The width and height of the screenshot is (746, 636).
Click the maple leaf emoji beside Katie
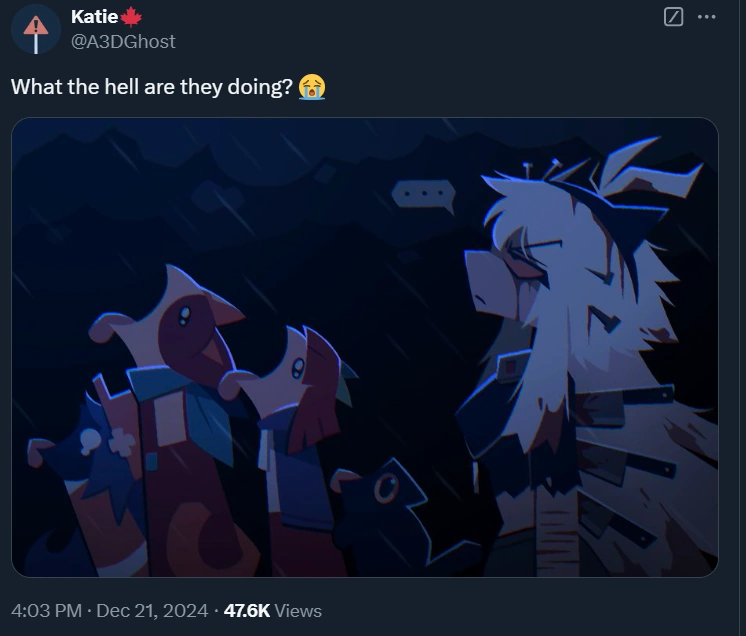131,17
